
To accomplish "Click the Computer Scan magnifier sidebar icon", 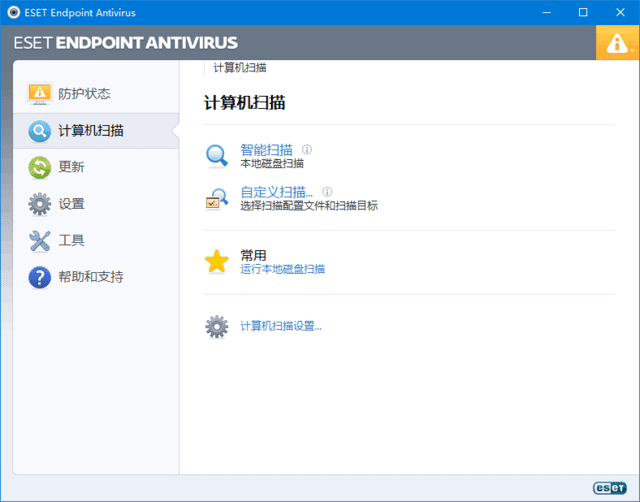I will (40, 131).
